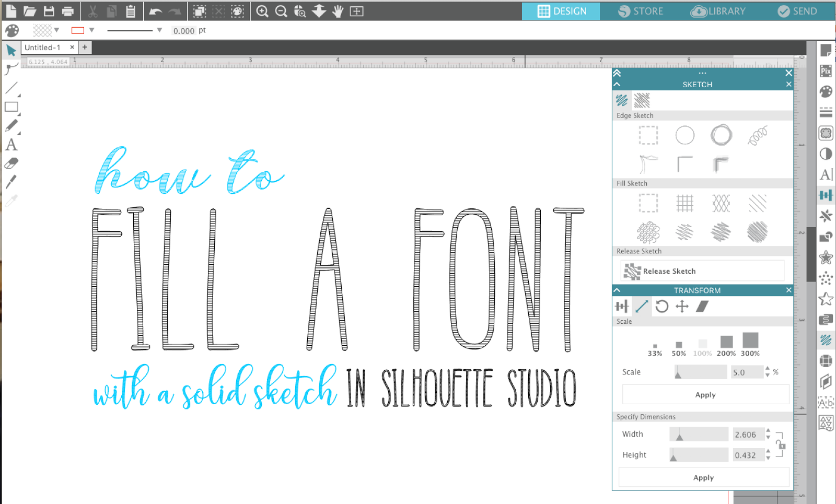The height and width of the screenshot is (504, 836).
Task: Open the Library tab
Action: [x=718, y=11]
